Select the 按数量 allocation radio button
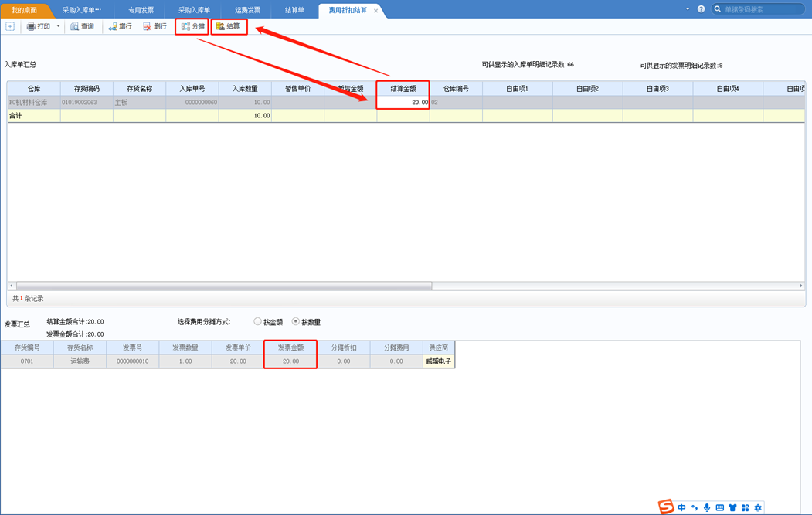The width and height of the screenshot is (812, 515). (296, 321)
